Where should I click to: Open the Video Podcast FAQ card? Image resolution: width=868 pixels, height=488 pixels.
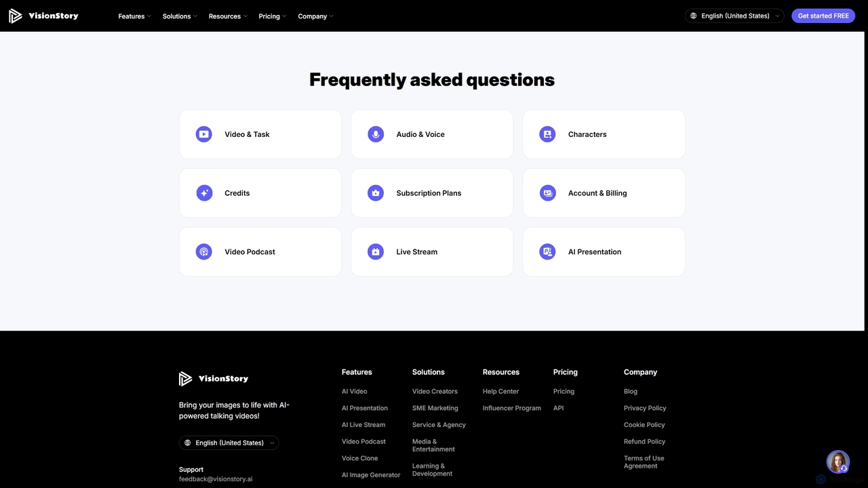[x=260, y=251]
